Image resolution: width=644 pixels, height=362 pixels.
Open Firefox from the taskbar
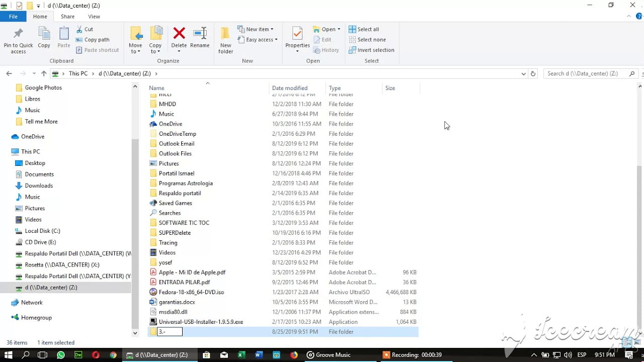point(294,355)
